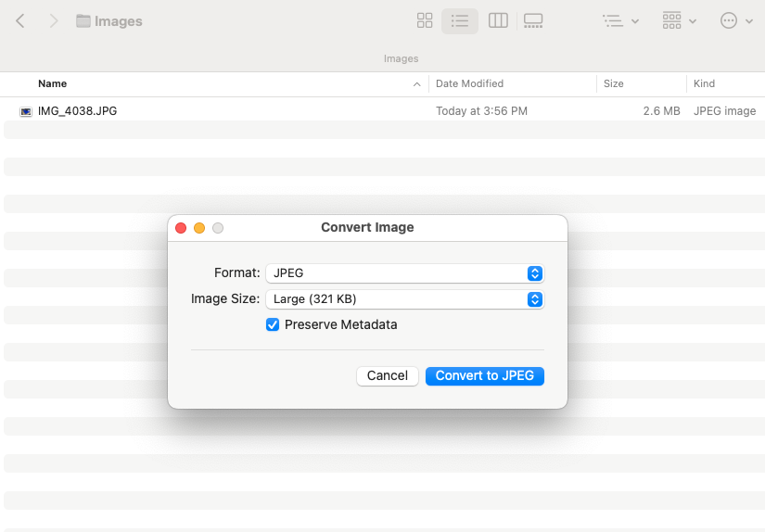This screenshot has width=765, height=532.
Task: Click the Convert to JPEG button
Action: click(484, 376)
